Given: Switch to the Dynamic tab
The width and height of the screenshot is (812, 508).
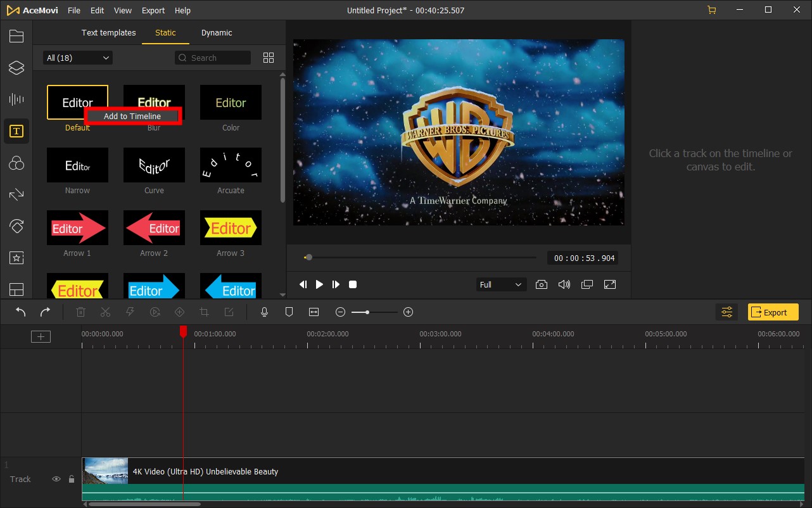Looking at the screenshot, I should click(217, 33).
